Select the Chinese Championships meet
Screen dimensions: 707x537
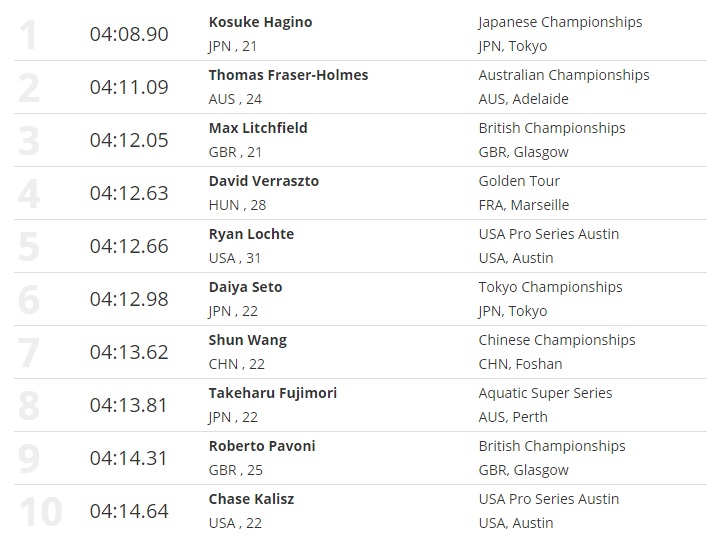pyautogui.click(x=556, y=340)
